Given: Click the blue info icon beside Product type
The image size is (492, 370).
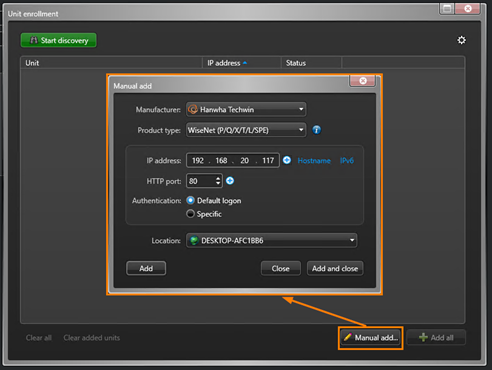Looking at the screenshot, I should [x=316, y=130].
